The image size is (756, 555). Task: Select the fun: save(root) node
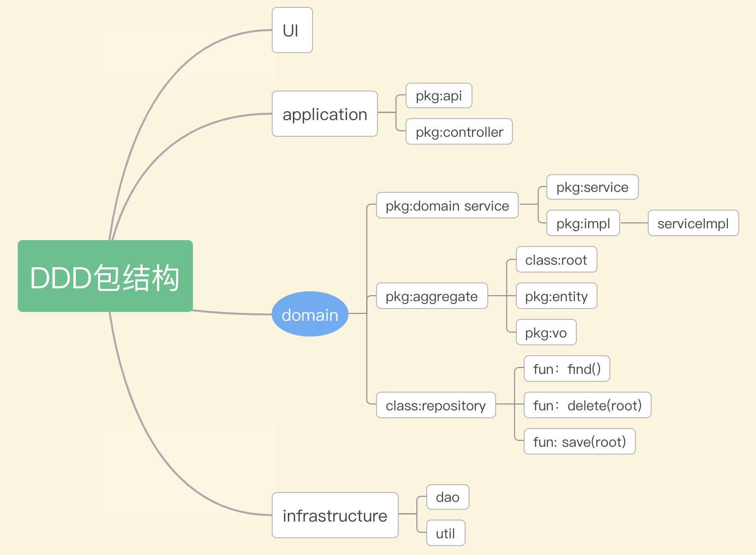(580, 441)
